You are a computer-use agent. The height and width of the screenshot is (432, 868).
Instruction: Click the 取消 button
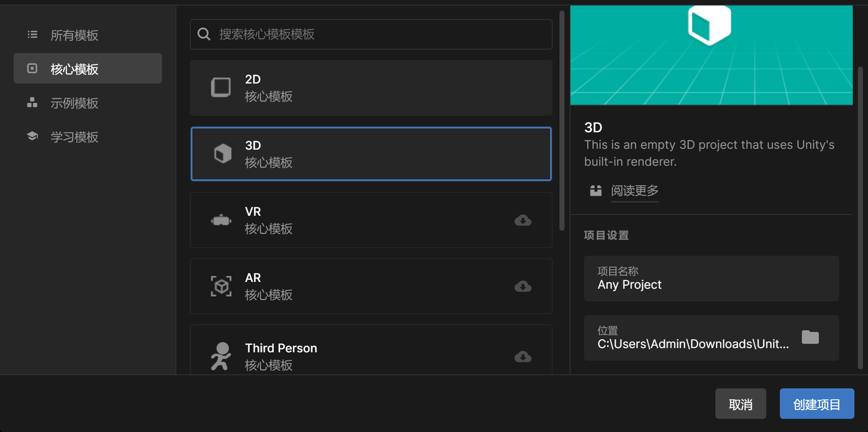[741, 404]
